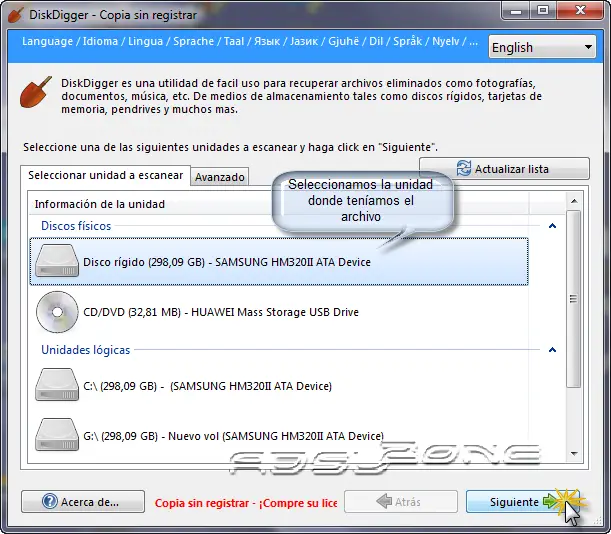The width and height of the screenshot is (611, 534).
Task: Close the DiskDigger window
Action: point(580,11)
